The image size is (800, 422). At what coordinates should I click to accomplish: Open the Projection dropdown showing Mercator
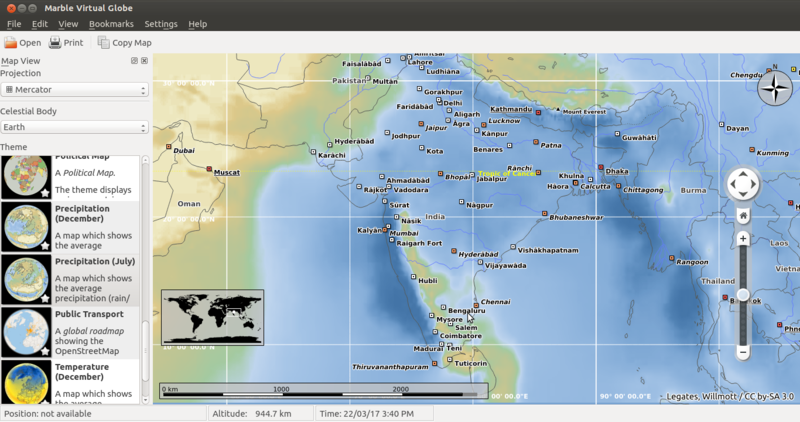click(74, 90)
